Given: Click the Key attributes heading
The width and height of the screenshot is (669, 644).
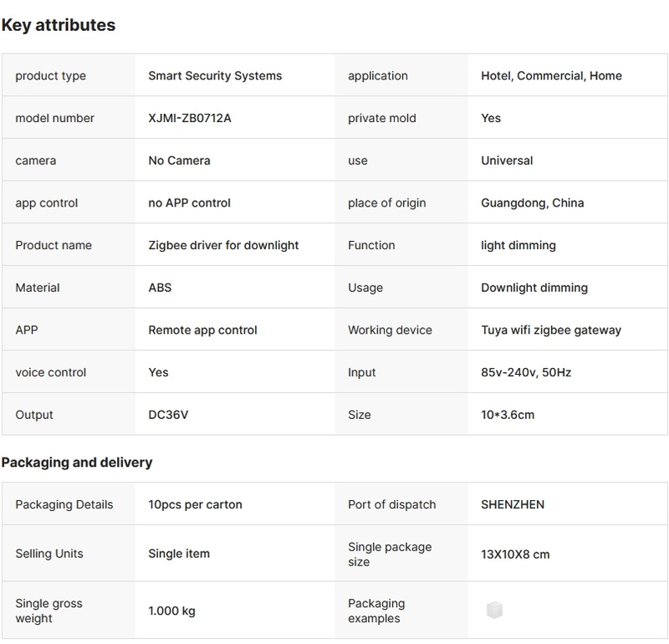Looking at the screenshot, I should click(59, 25).
